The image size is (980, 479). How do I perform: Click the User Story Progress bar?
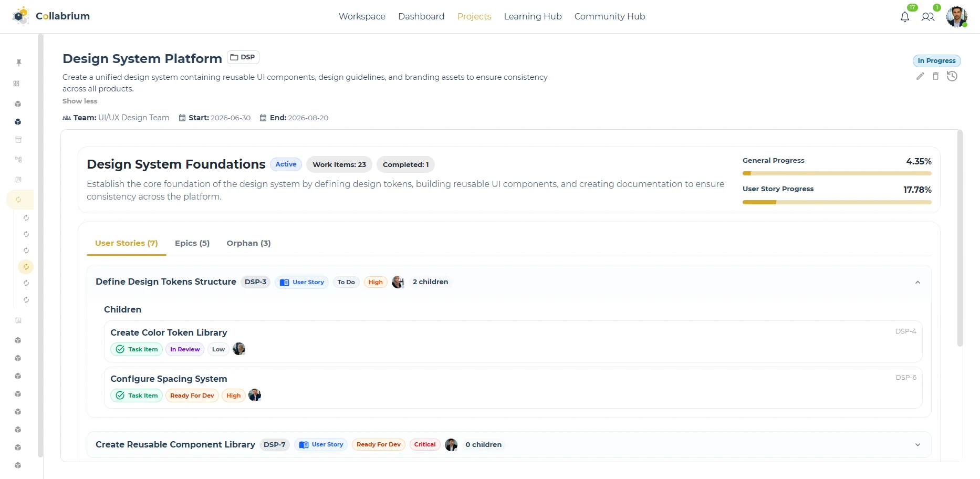(837, 202)
